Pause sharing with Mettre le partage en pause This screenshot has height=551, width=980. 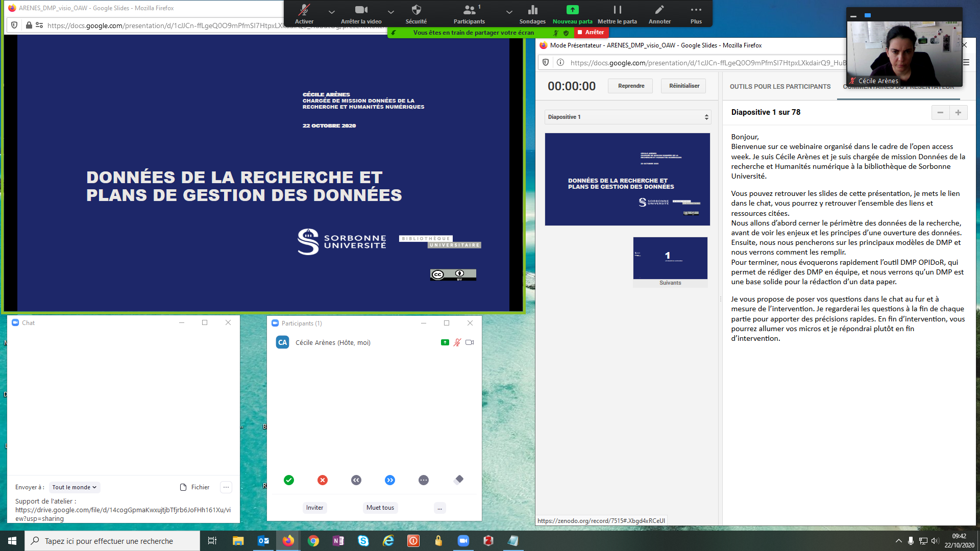[x=617, y=14]
